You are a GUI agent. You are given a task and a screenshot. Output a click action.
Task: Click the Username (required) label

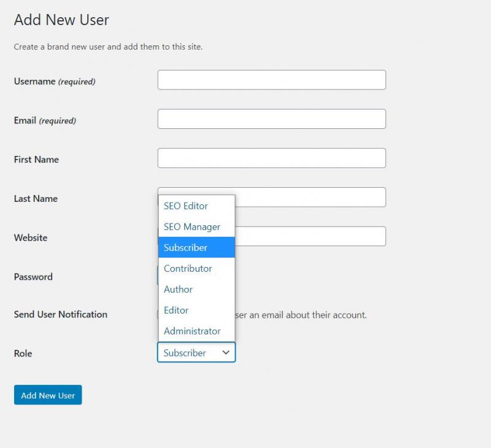54,82
